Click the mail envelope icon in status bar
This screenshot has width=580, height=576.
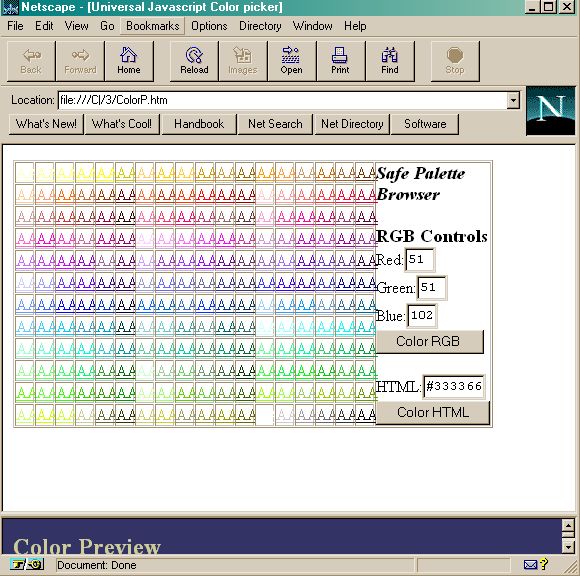530,565
